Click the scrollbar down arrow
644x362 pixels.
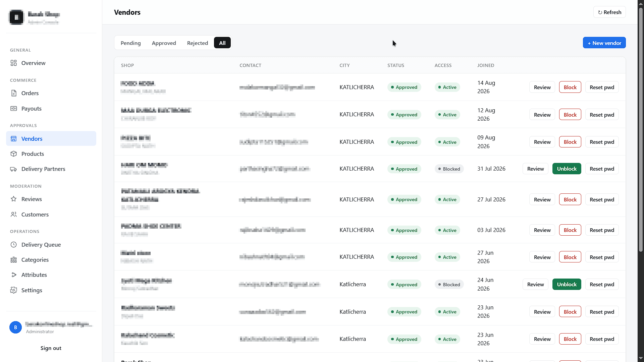click(641, 358)
